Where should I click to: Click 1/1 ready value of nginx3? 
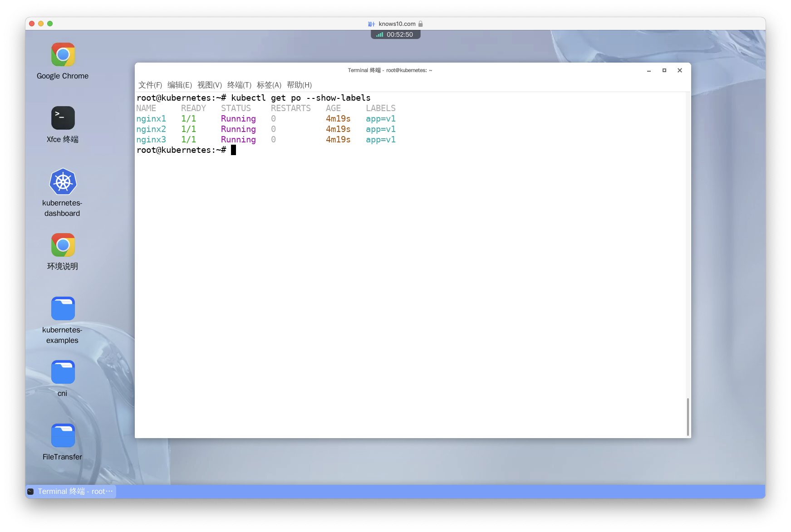point(189,140)
